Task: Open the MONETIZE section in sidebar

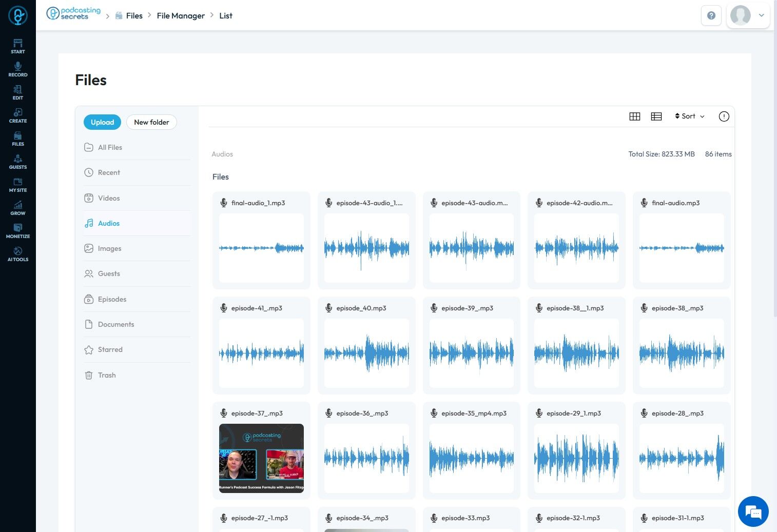Action: [18, 231]
